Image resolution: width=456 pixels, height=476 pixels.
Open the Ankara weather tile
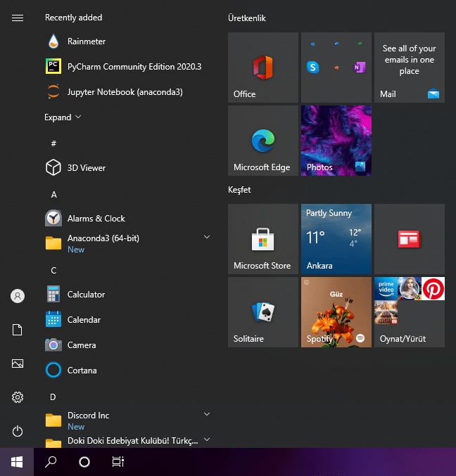336,239
